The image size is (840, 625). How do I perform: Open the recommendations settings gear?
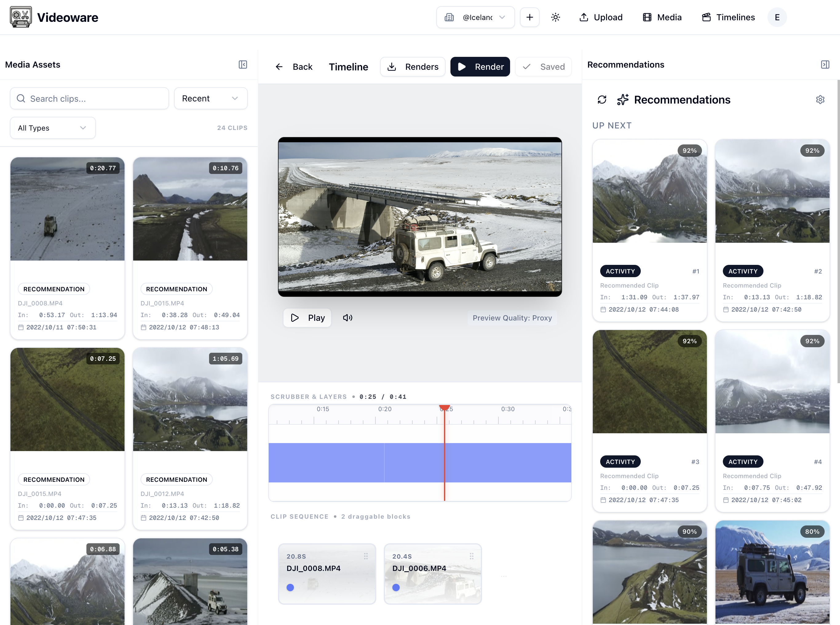click(820, 100)
